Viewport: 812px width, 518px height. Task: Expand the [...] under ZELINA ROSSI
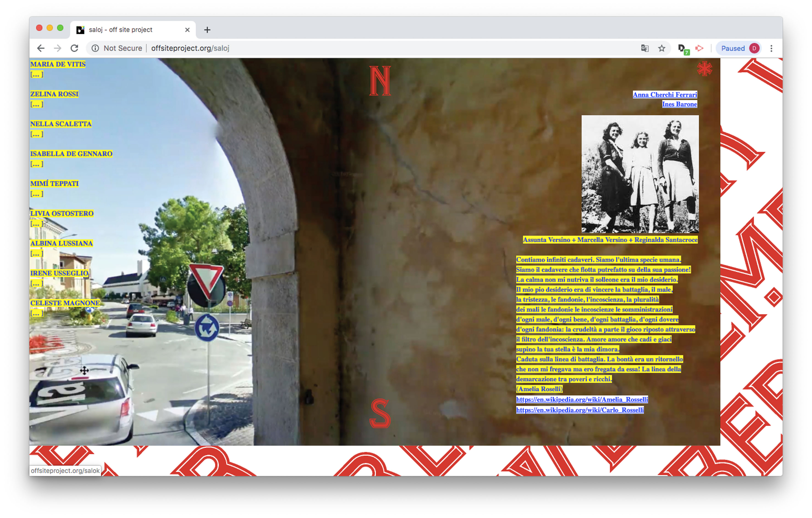click(x=37, y=104)
